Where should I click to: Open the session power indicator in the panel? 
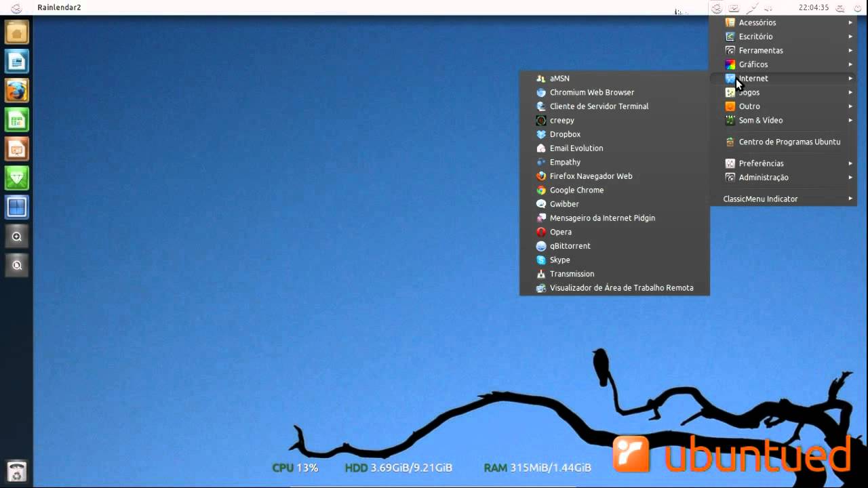pyautogui.click(x=858, y=7)
